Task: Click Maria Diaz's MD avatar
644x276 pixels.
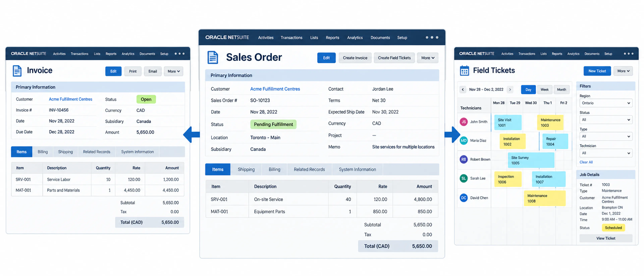Action: [x=464, y=140]
